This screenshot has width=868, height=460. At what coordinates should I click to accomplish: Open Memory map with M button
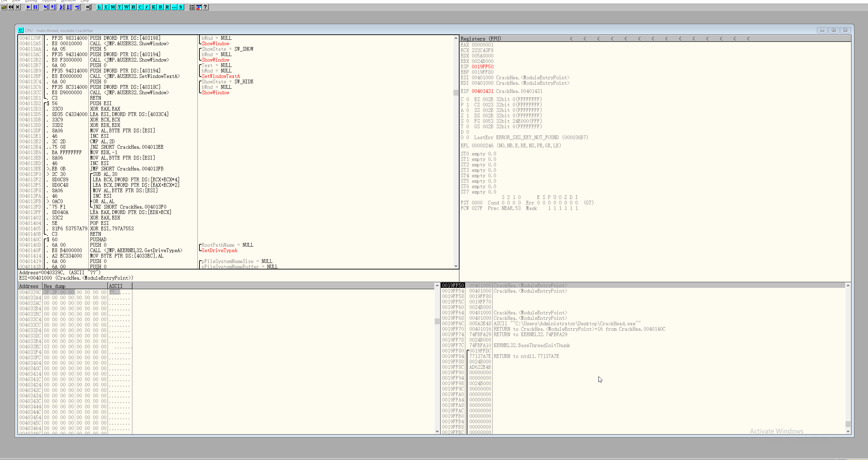coord(113,7)
